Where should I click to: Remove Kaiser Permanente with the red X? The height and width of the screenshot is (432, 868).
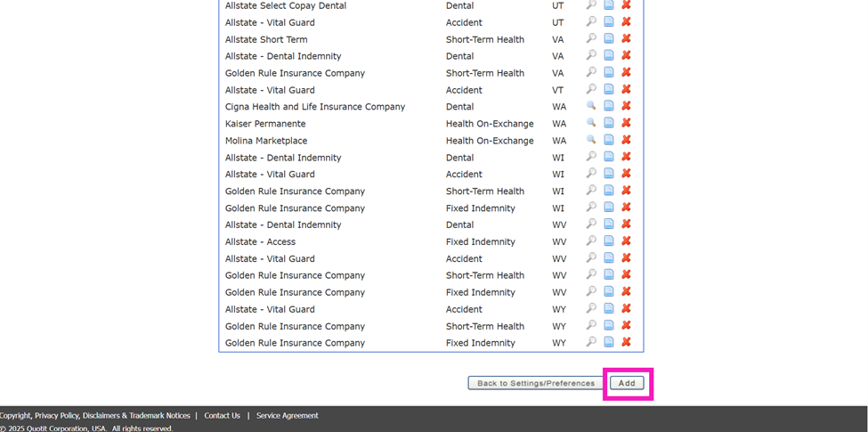coord(626,122)
